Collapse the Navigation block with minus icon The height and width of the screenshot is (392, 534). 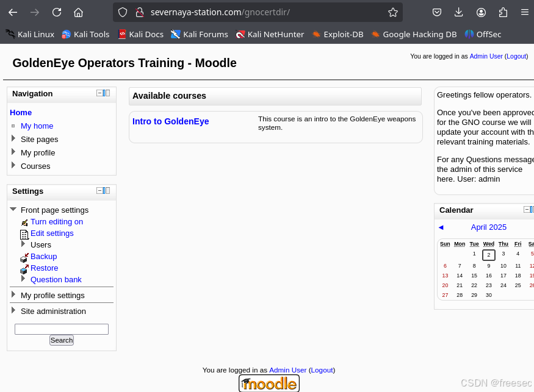99,93
